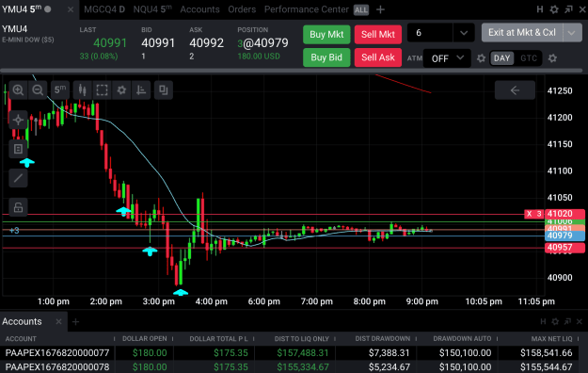Viewport: 588px width, 373px height.
Task: Open order duration settings gear
Action: tap(552, 58)
